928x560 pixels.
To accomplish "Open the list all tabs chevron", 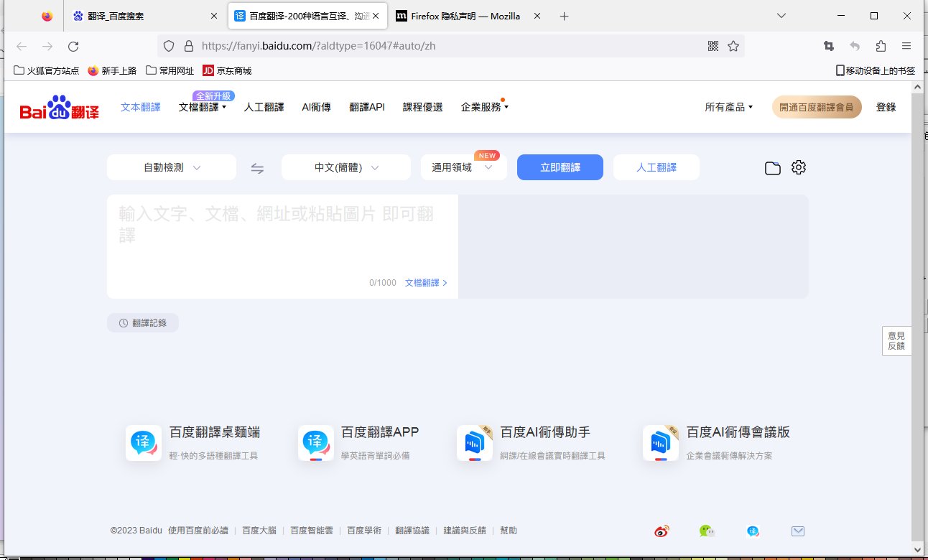I will 781,16.
